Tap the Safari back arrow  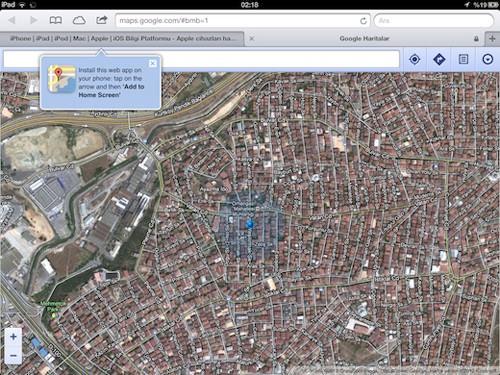tap(12, 20)
